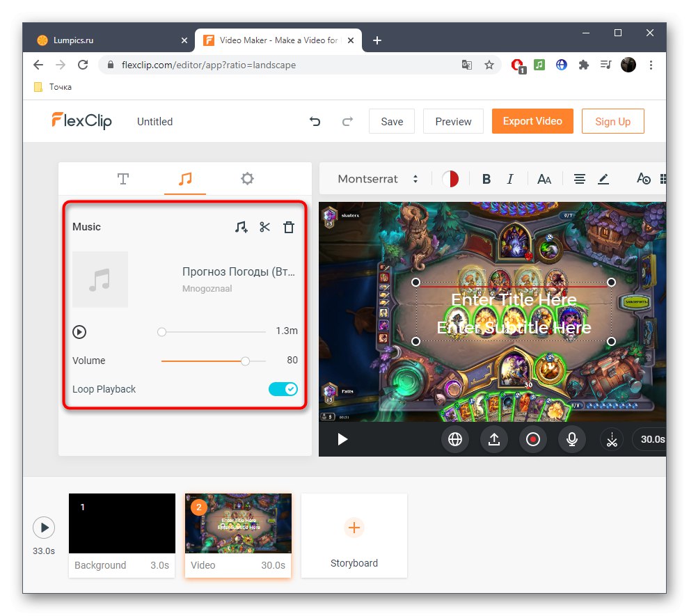
Task: Close the Lumpics.ru tab
Action: click(184, 40)
